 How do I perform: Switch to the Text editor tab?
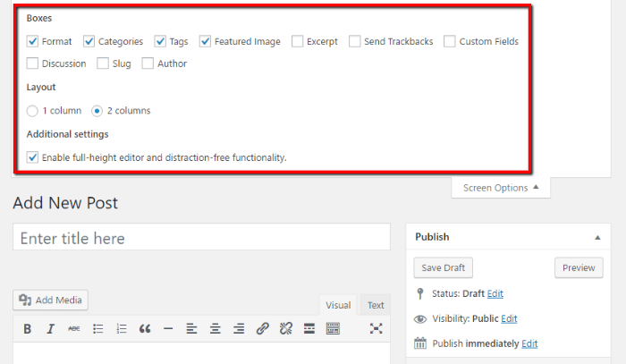(376, 305)
